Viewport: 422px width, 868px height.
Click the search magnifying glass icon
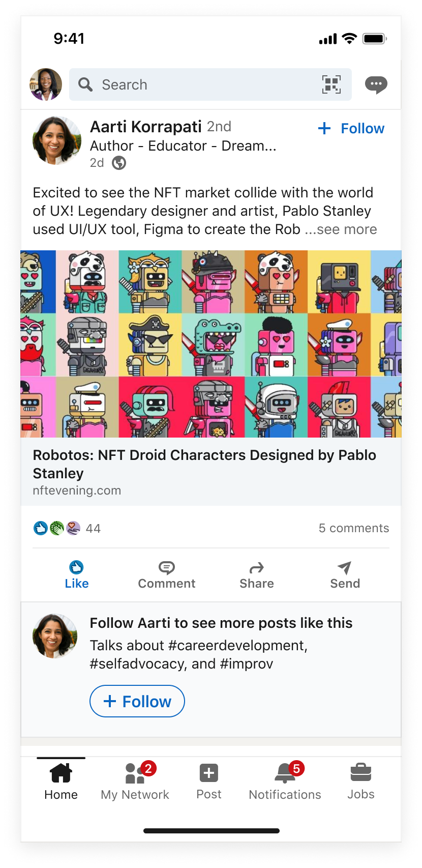[x=85, y=84]
